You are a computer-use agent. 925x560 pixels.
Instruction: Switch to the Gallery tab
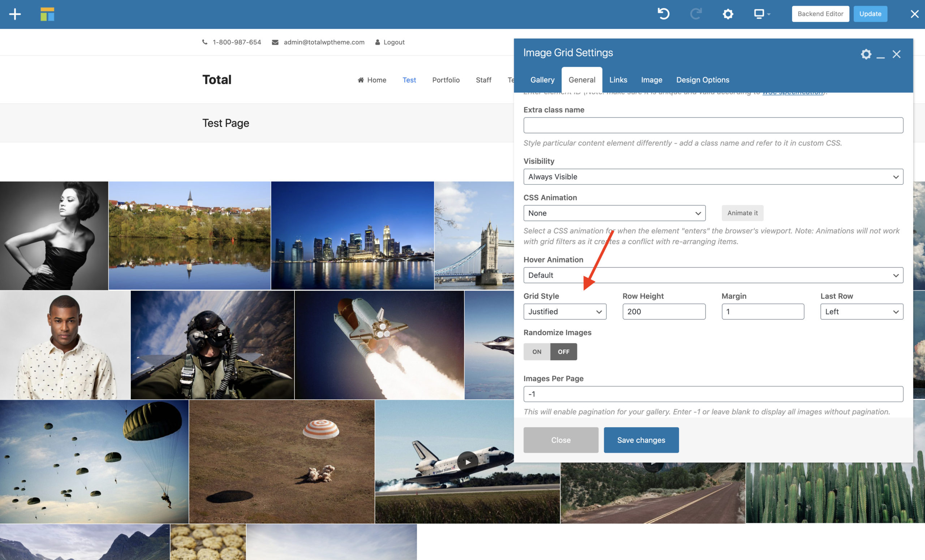tap(542, 80)
